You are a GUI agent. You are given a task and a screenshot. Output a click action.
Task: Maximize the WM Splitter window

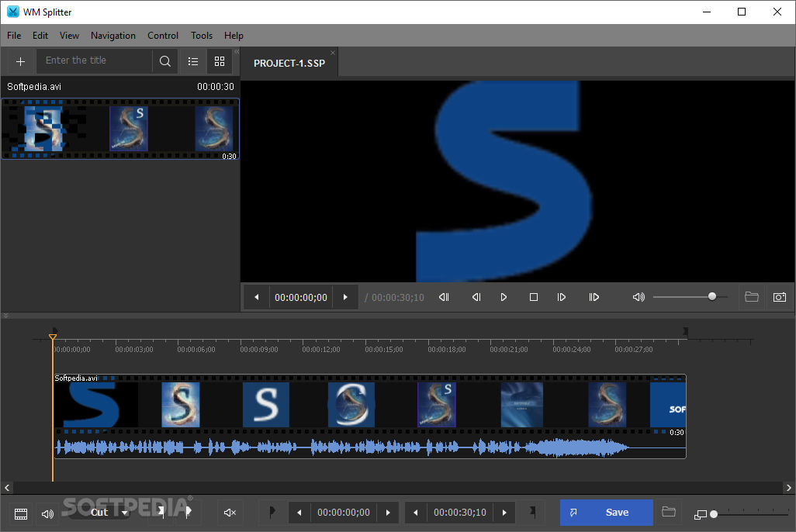point(742,12)
